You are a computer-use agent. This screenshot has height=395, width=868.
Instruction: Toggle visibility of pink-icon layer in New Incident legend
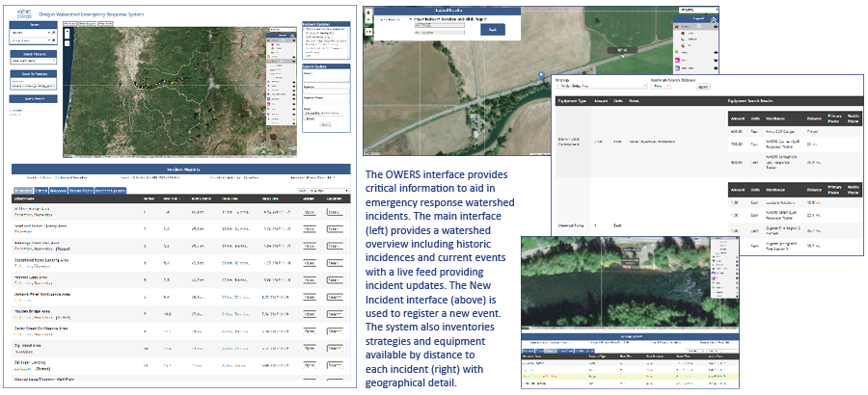[716, 61]
